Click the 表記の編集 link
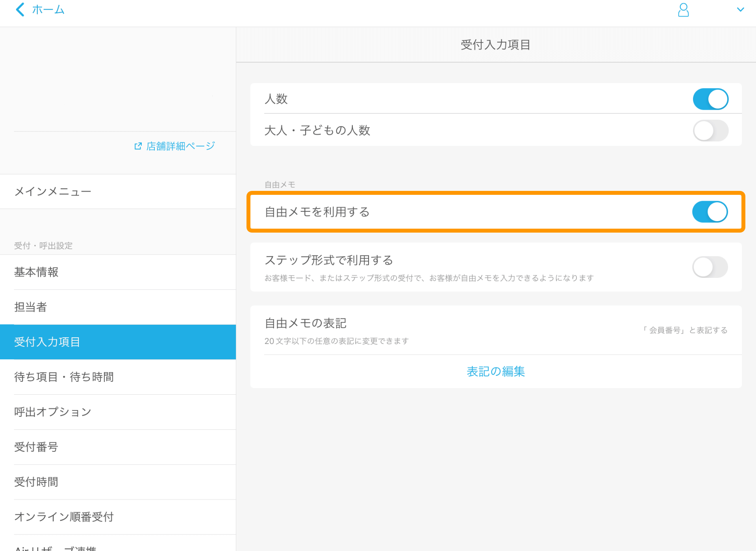The width and height of the screenshot is (756, 551). (495, 372)
